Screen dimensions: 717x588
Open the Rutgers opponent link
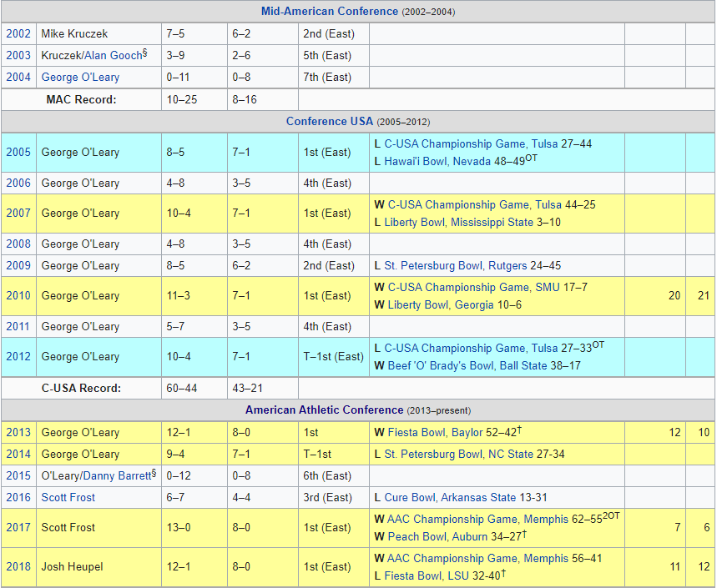point(507,266)
